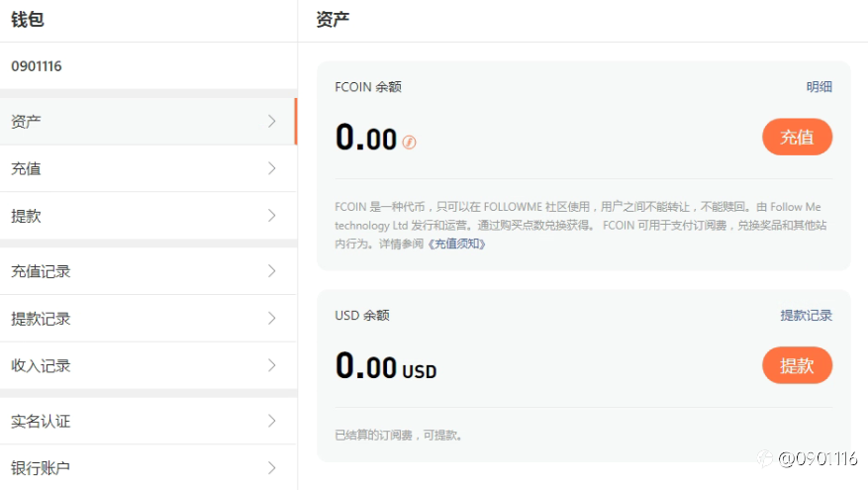The width and height of the screenshot is (868, 490).
Task: Click the chevron on the 充值记录 row
Action: click(272, 271)
